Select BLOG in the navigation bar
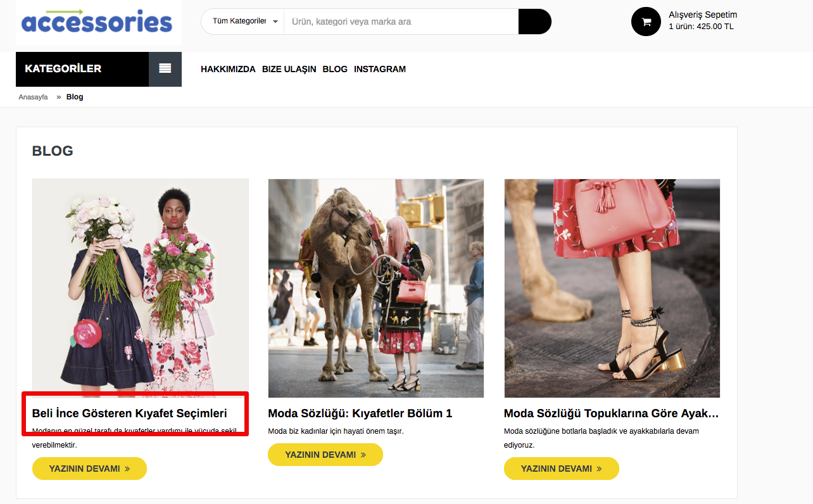Image resolution: width=813 pixels, height=504 pixels. pos(335,69)
